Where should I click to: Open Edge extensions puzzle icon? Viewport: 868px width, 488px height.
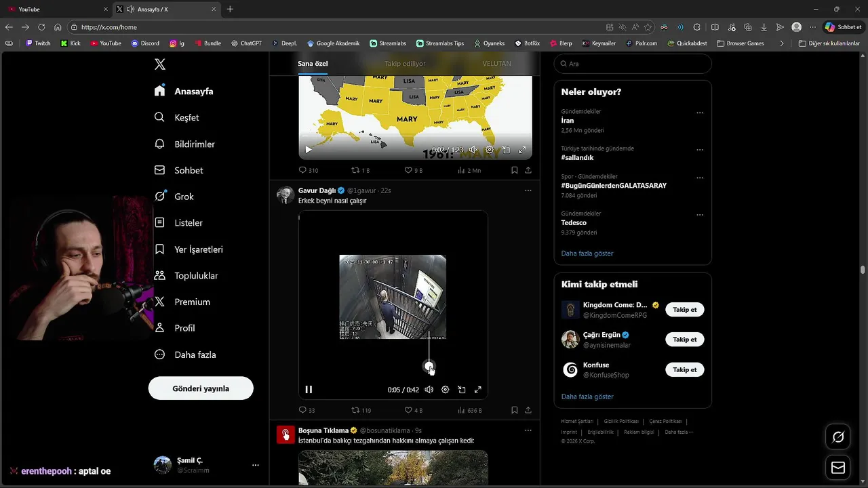pos(697,27)
